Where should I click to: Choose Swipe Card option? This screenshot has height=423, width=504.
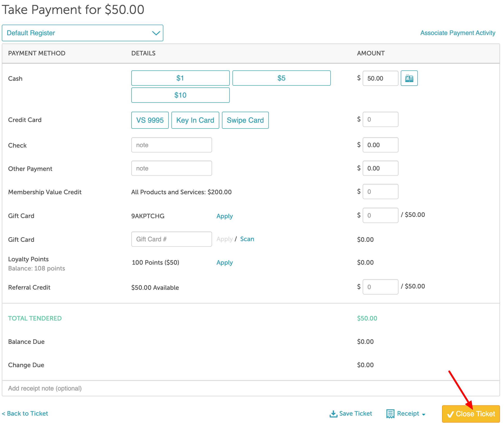[x=245, y=120]
